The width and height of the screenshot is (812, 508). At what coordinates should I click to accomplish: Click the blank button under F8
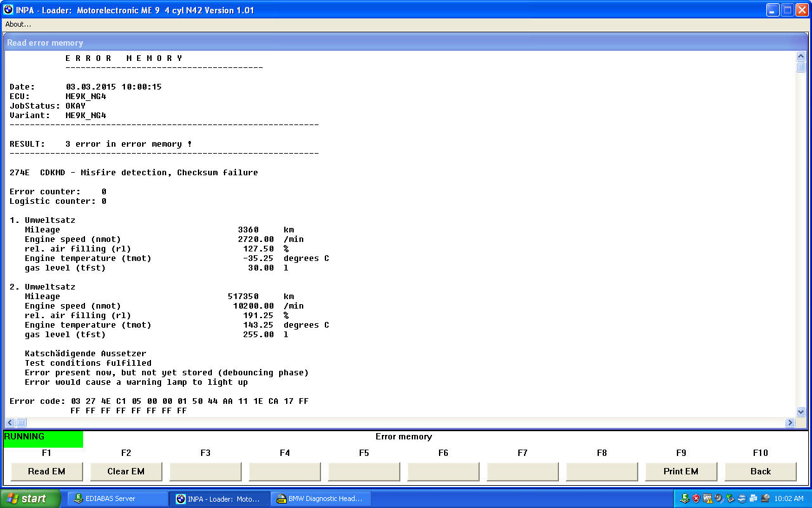602,471
